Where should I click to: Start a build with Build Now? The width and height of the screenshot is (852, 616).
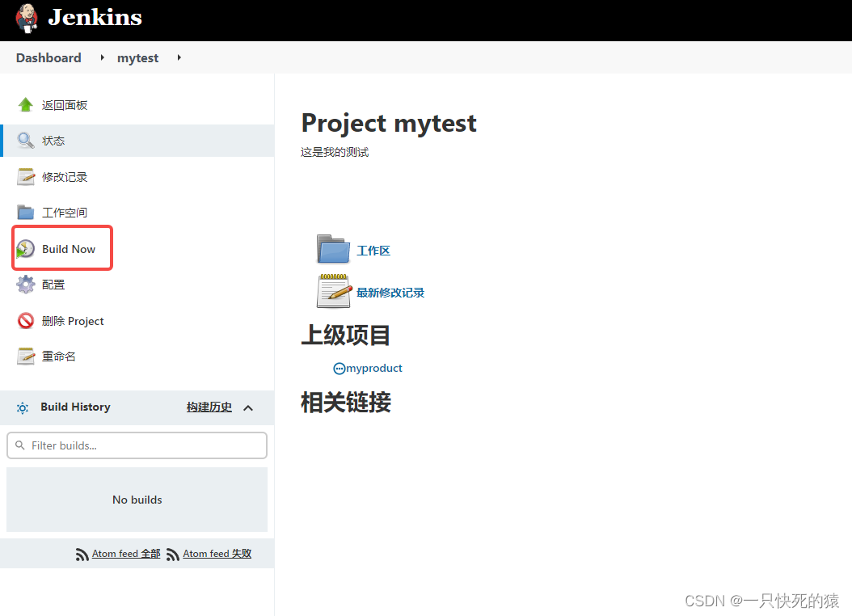pyautogui.click(x=69, y=249)
